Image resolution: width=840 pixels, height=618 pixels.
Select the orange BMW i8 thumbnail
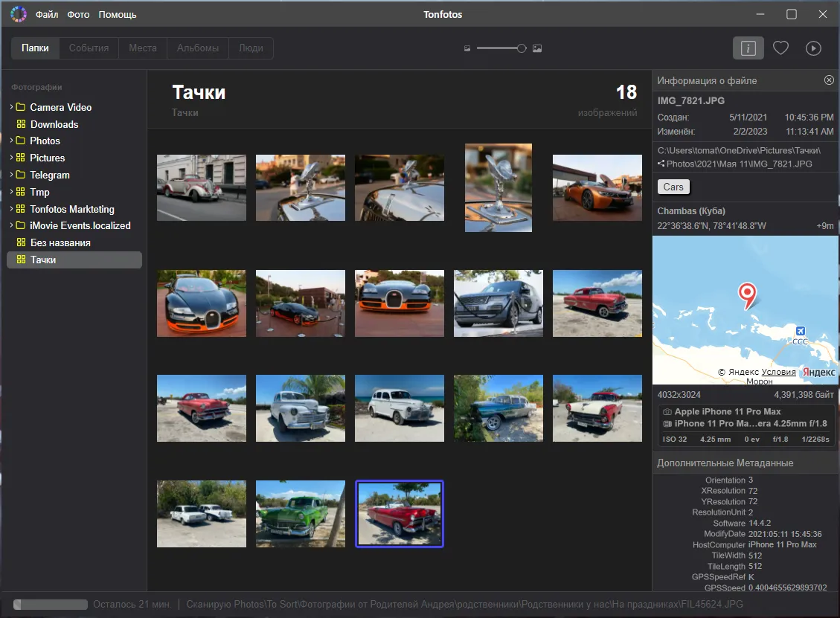point(597,187)
